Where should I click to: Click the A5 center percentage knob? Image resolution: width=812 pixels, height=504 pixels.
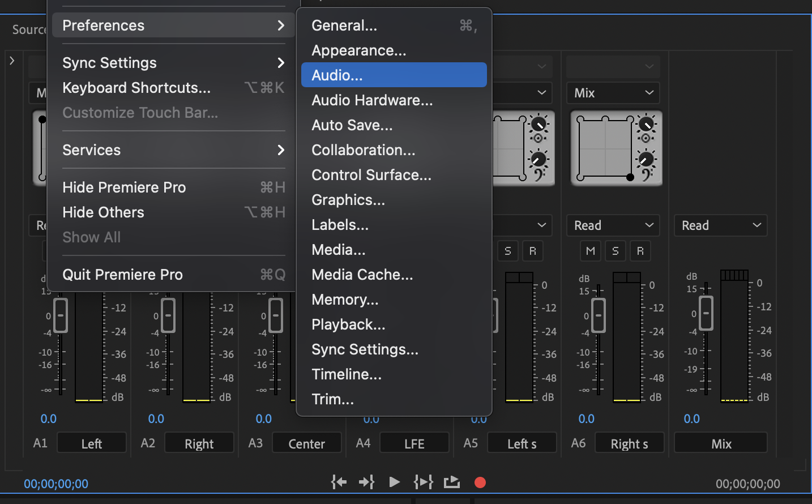click(x=539, y=123)
